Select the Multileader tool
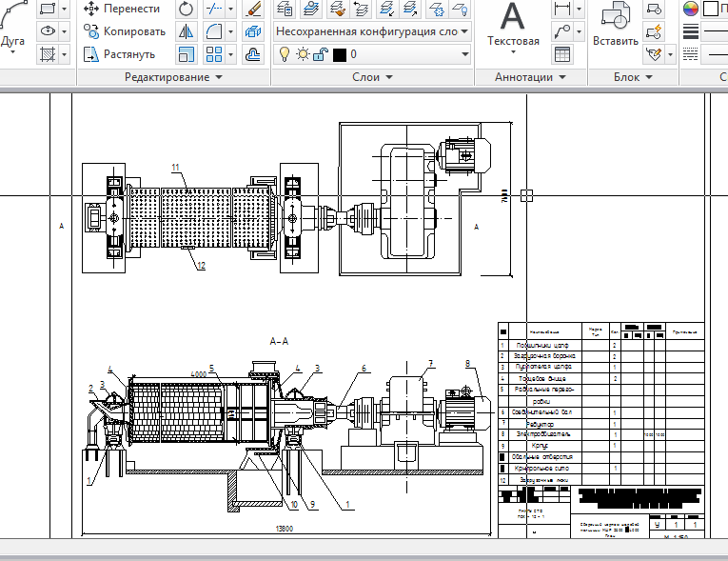This screenshot has width=728, height=561. [562, 31]
